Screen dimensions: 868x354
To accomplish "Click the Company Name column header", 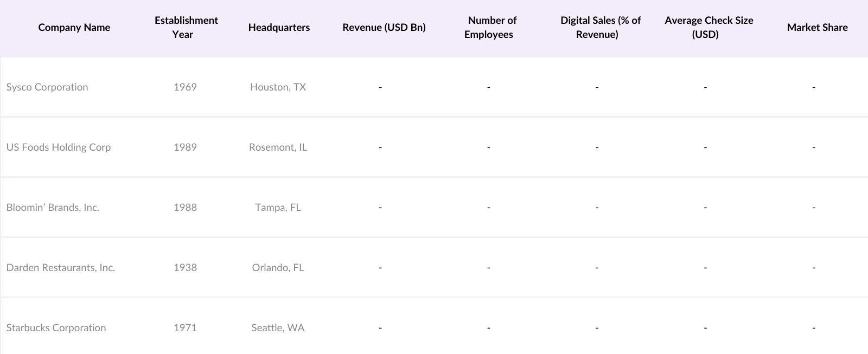I will (x=74, y=28).
